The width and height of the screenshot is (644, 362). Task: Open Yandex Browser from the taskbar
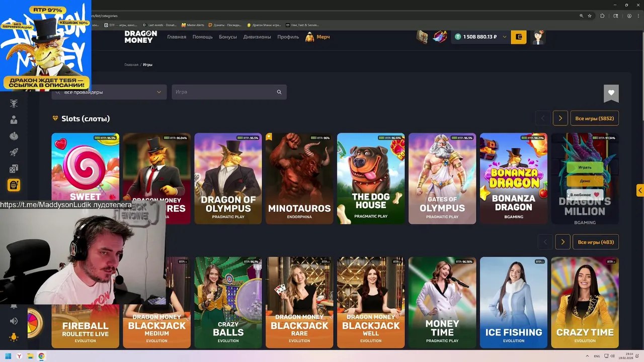[19, 356]
